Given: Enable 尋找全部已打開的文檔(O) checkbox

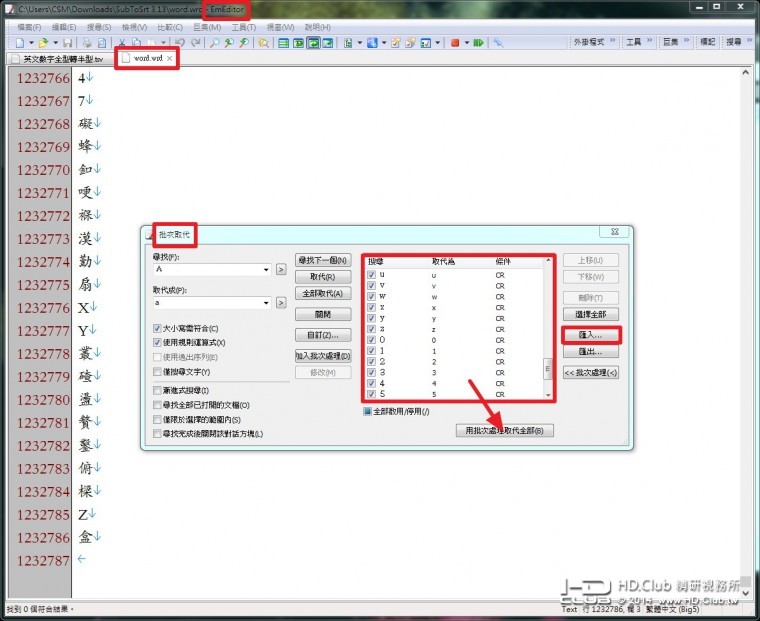Looking at the screenshot, I should 157,405.
